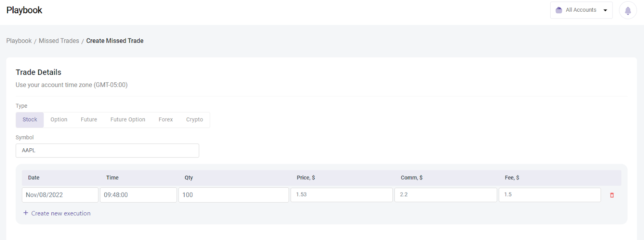Select the Stock trade type
Image resolution: width=644 pixels, height=240 pixels.
click(x=30, y=120)
